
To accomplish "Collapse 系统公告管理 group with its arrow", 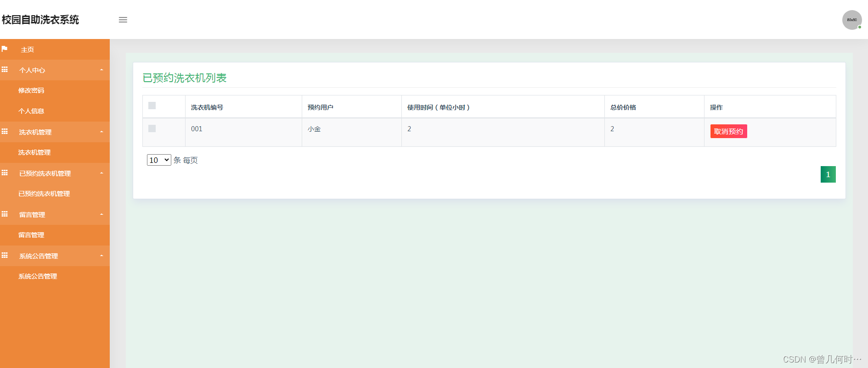I will point(101,256).
